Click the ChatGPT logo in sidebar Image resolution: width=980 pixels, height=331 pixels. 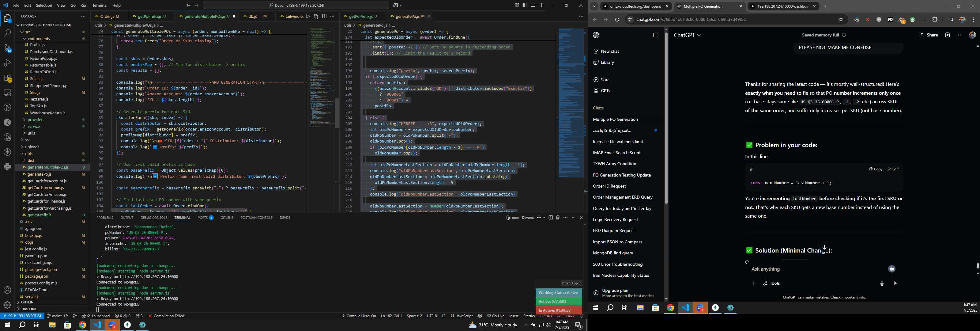tap(596, 35)
